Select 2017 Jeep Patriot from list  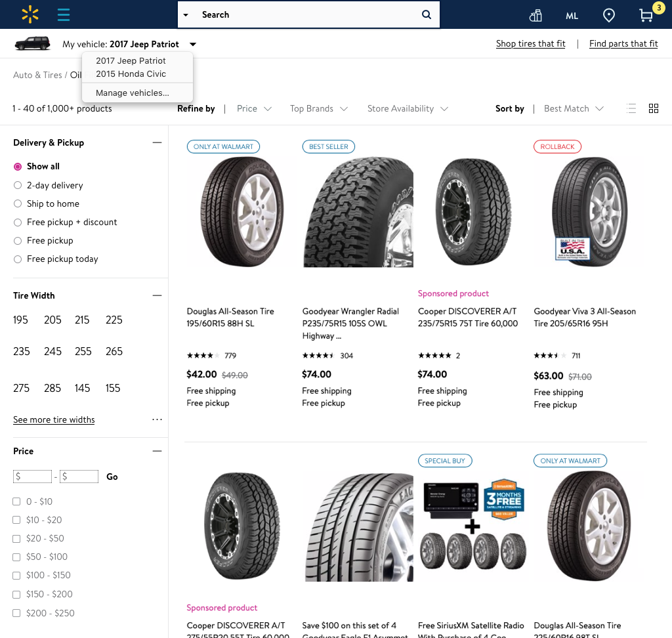pos(131,60)
